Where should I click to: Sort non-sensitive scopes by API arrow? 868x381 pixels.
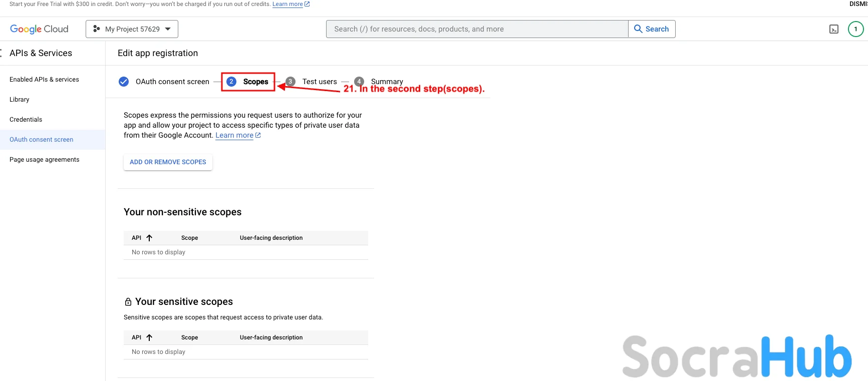149,238
